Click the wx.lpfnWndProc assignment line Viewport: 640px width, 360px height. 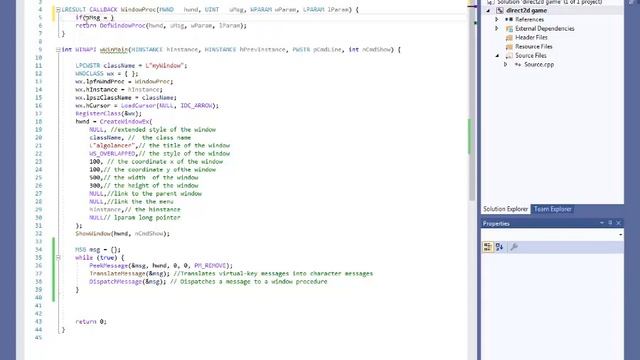124,82
